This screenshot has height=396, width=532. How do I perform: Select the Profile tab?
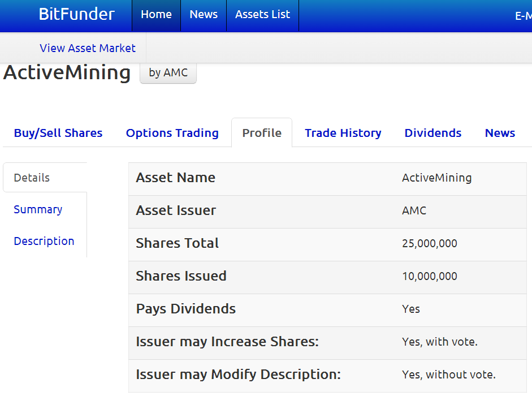[262, 133]
